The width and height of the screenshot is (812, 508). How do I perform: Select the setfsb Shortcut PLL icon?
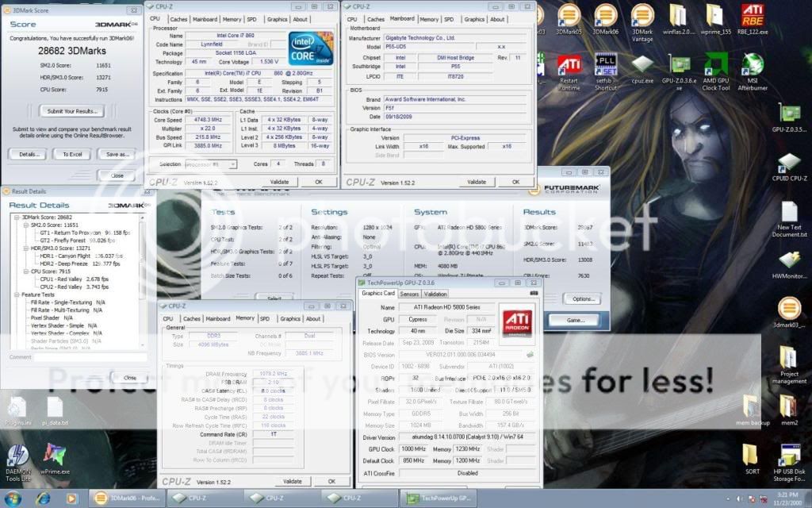coord(605,72)
